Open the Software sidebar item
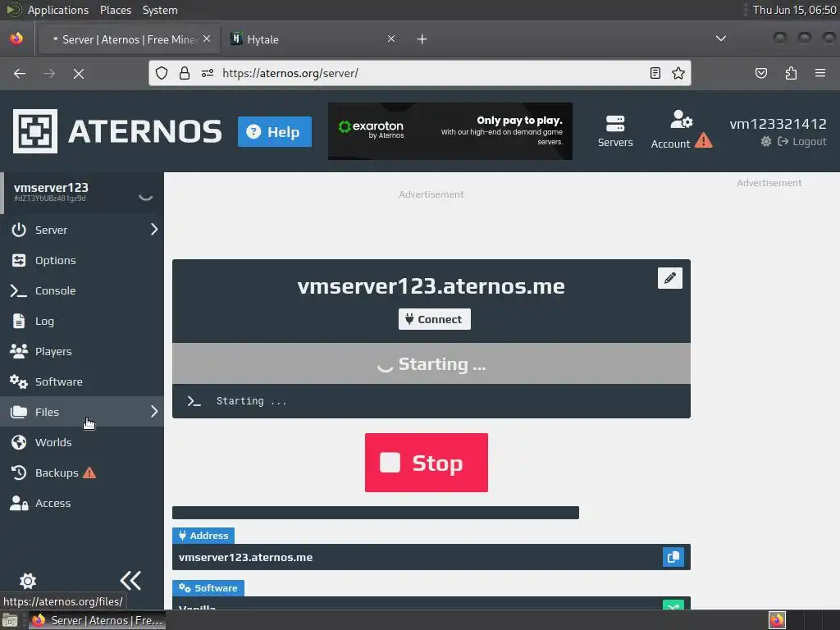This screenshot has height=630, width=840. click(81, 381)
